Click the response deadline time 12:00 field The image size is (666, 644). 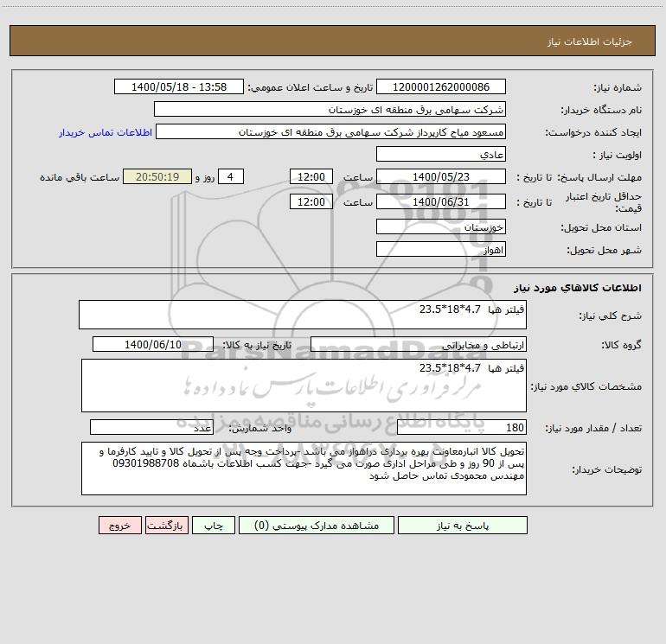point(311,176)
